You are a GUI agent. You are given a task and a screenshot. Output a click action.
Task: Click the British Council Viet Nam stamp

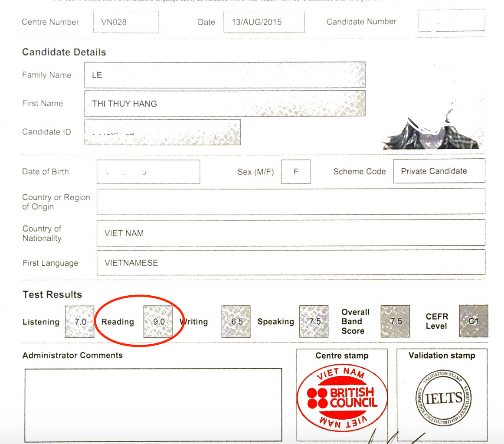coord(342,398)
